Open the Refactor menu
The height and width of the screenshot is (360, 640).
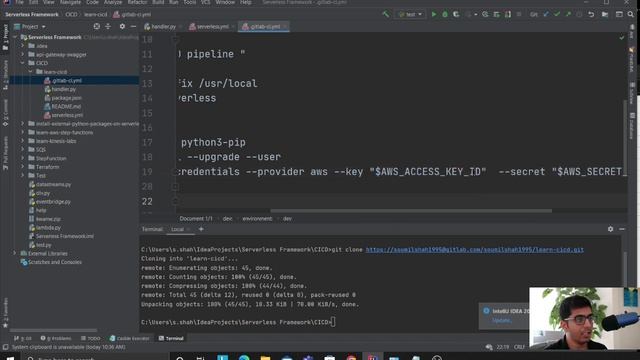click(x=137, y=2)
